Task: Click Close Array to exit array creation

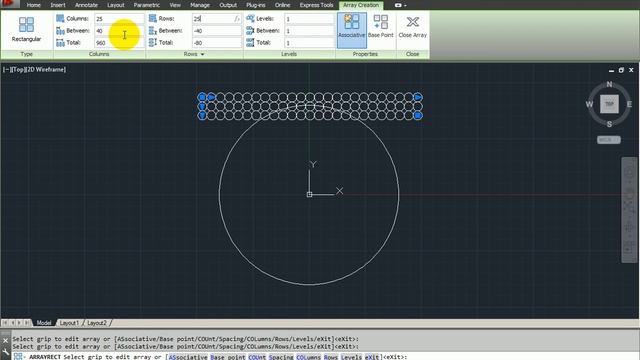Action: tap(412, 26)
